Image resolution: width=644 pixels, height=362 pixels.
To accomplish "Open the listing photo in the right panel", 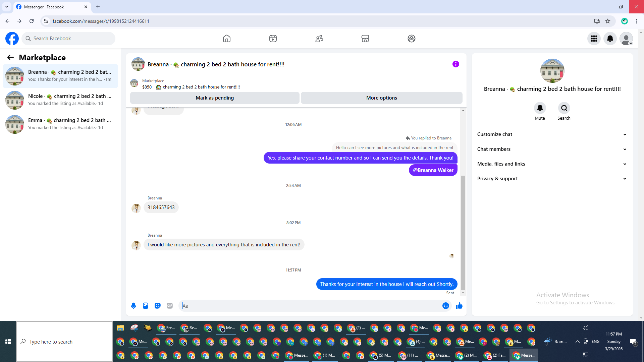I will (x=552, y=71).
